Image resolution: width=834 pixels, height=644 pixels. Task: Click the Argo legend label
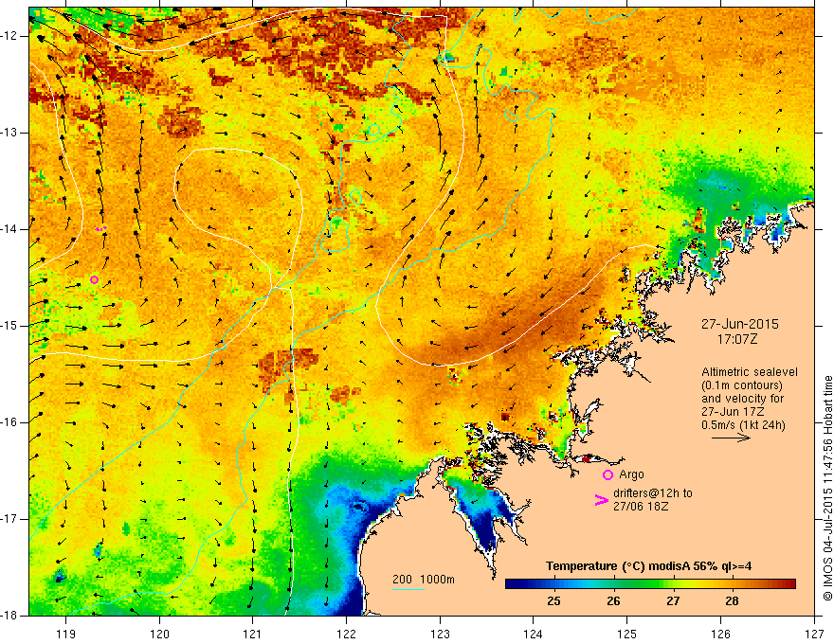click(631, 474)
